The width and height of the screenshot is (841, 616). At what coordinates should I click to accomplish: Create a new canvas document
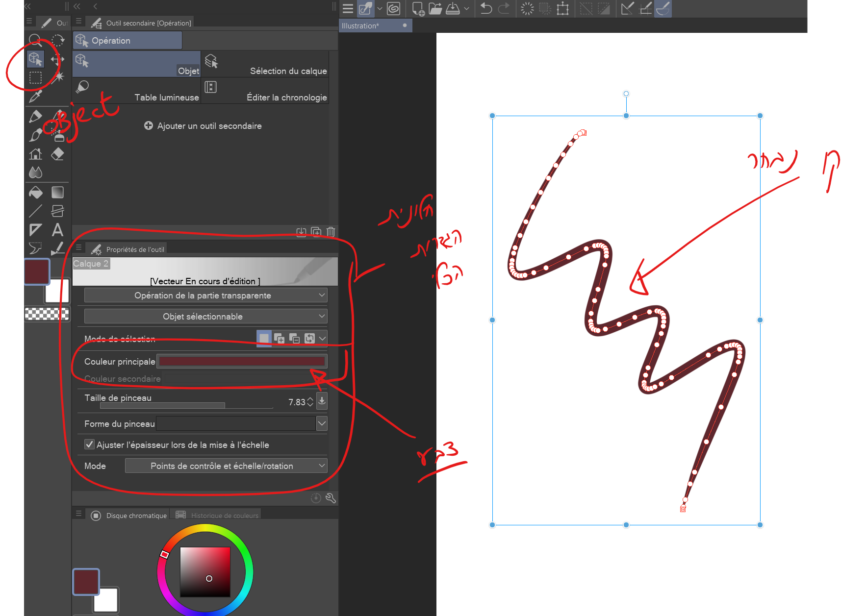(418, 8)
